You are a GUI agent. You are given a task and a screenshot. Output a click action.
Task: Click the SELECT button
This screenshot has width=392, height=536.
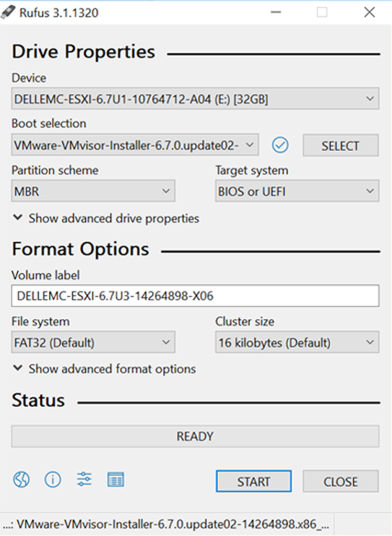[x=340, y=146]
